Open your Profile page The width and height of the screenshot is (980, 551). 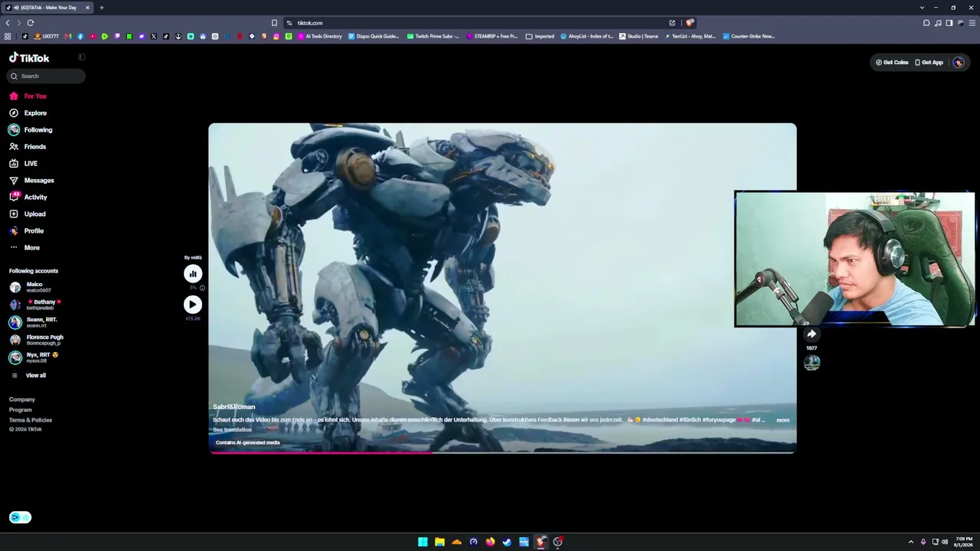pos(27,231)
